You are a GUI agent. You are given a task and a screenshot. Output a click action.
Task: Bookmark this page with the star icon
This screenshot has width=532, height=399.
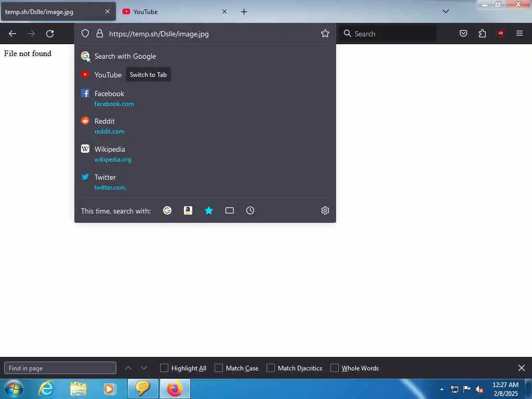click(325, 33)
